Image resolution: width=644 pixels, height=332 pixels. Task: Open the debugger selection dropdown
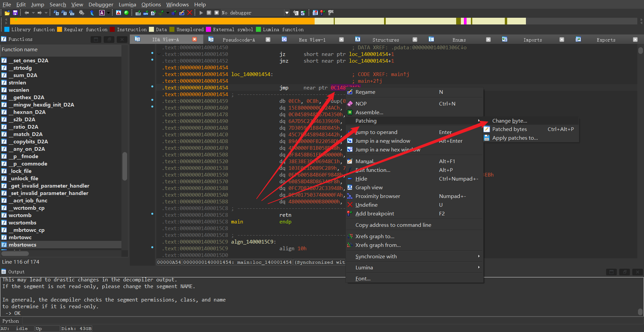click(x=287, y=13)
